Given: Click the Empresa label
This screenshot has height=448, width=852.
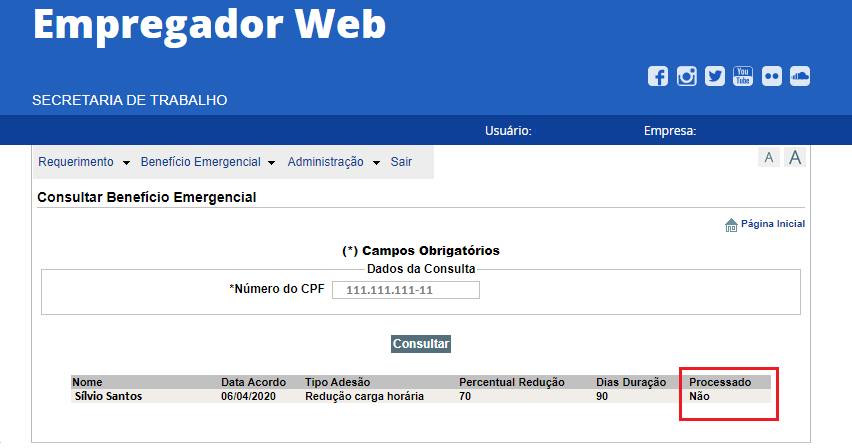Looking at the screenshot, I should (670, 131).
